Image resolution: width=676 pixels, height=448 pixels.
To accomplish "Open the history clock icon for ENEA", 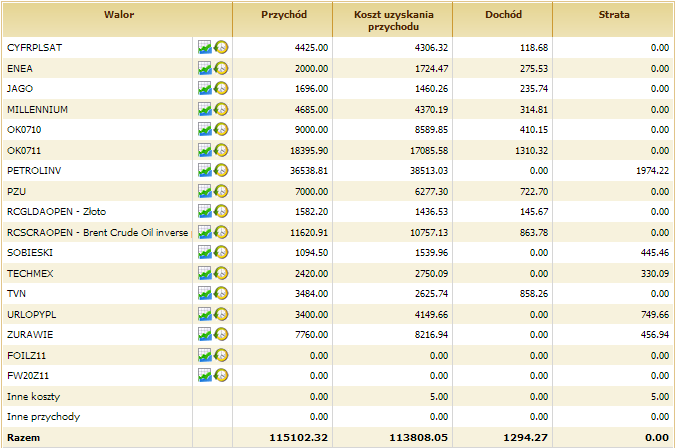I will tap(221, 68).
